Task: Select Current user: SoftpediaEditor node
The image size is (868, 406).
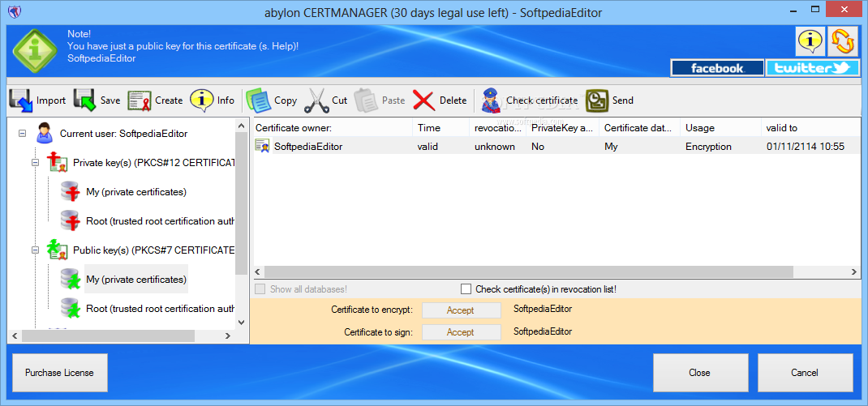Action: (123, 133)
